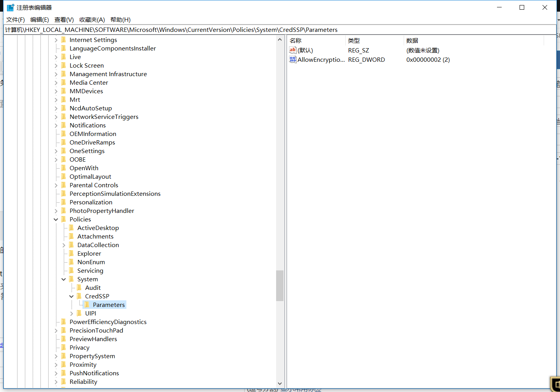Image resolution: width=560 pixels, height=392 pixels.
Task: Select the AllowEncryptio... value name
Action: (x=321, y=60)
